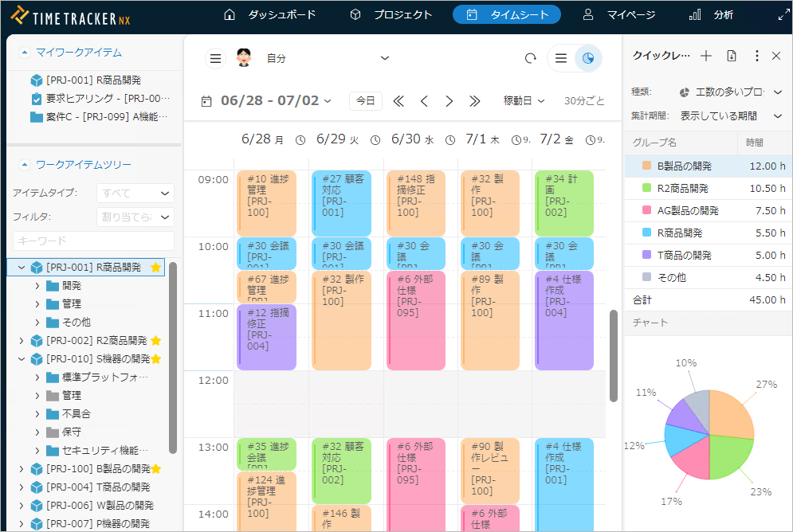Image resolution: width=793 pixels, height=532 pixels.
Task: Open the 稼動日 dropdown
Action: coord(524,101)
